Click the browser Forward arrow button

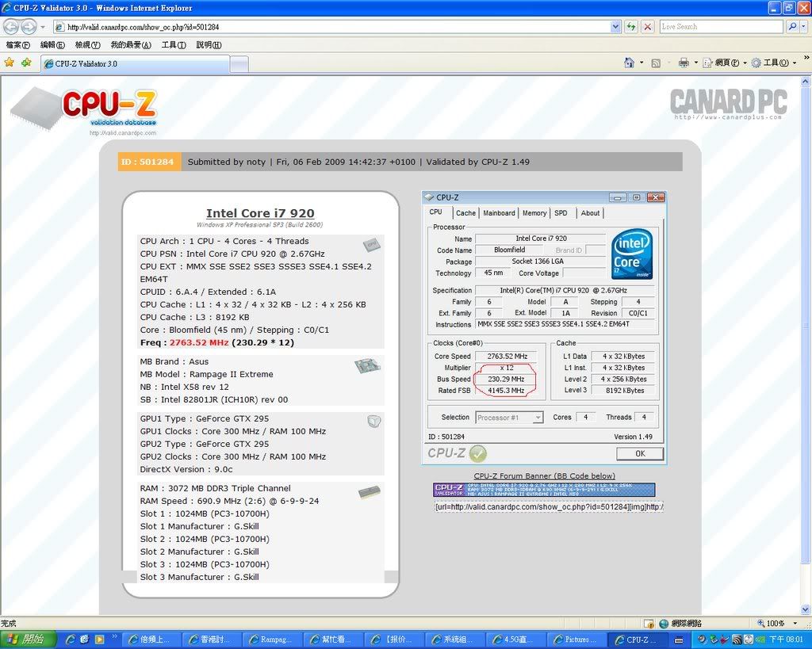[29, 26]
